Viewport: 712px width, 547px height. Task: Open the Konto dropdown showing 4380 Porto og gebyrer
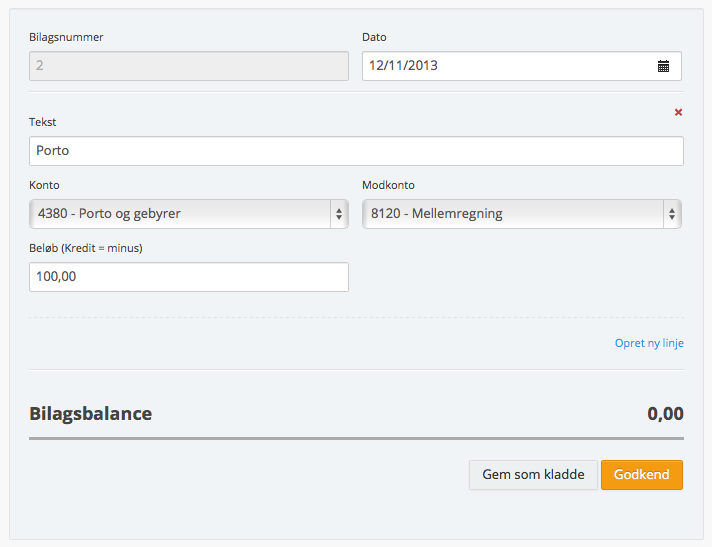(x=188, y=213)
